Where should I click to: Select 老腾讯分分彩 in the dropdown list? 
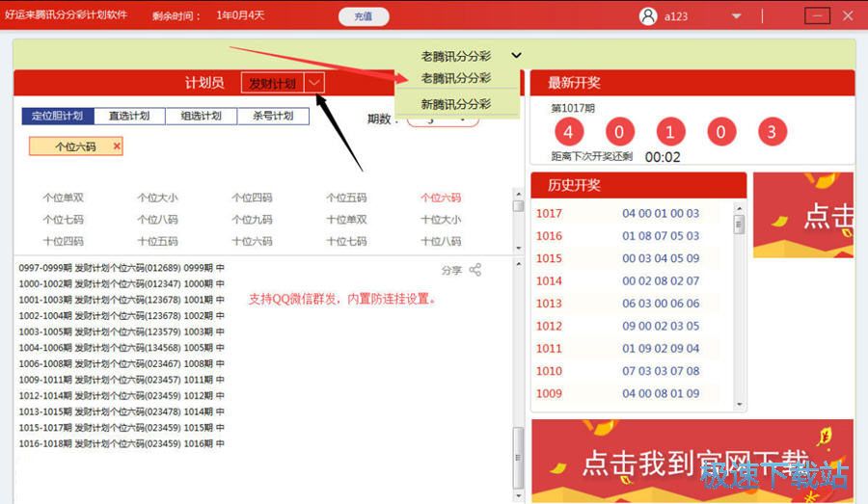(x=455, y=78)
